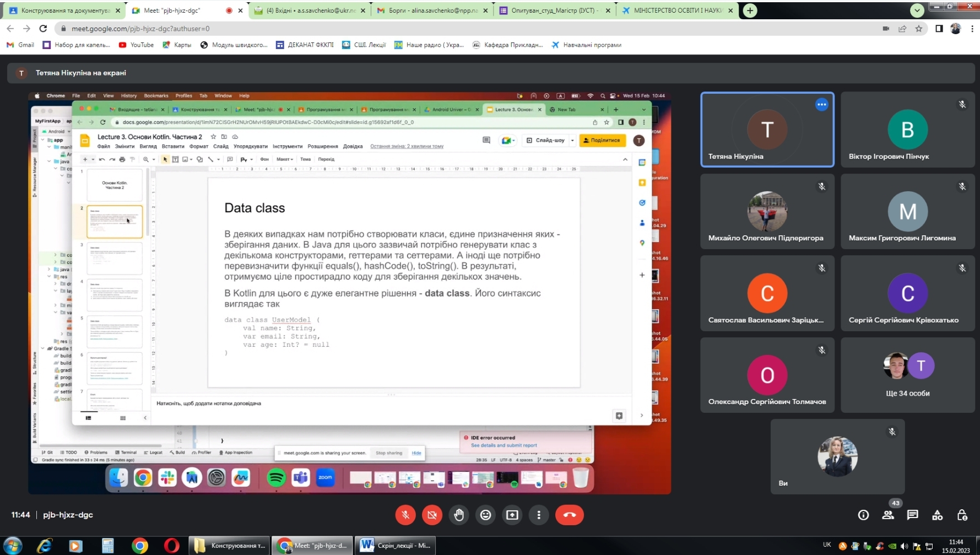This screenshot has height=555, width=980.
Task: Reload the Meet page
Action: [43, 29]
